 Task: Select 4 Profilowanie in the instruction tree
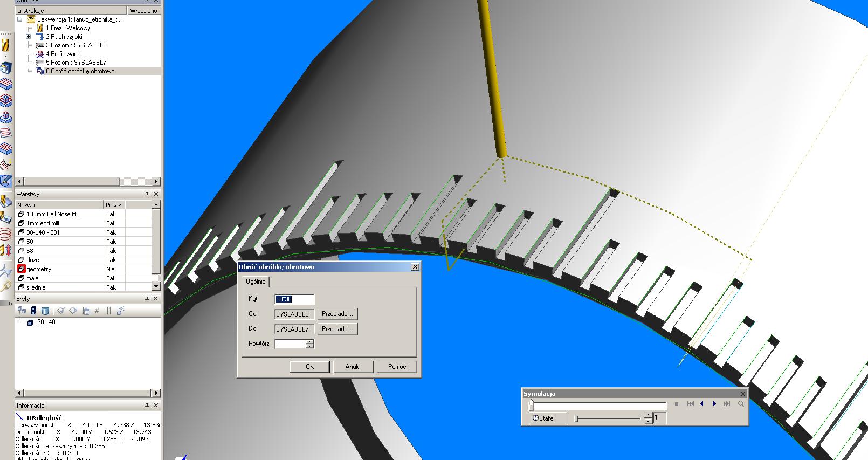click(64, 54)
